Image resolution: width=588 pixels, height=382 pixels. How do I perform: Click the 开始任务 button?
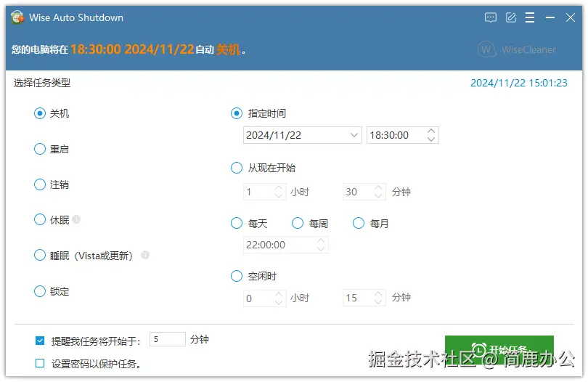(499, 350)
